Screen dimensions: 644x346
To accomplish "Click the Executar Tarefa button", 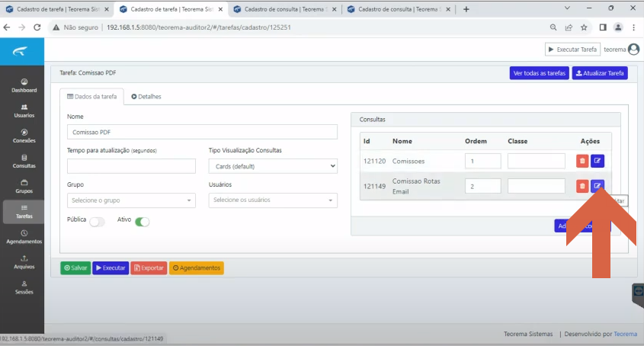I will (x=572, y=50).
